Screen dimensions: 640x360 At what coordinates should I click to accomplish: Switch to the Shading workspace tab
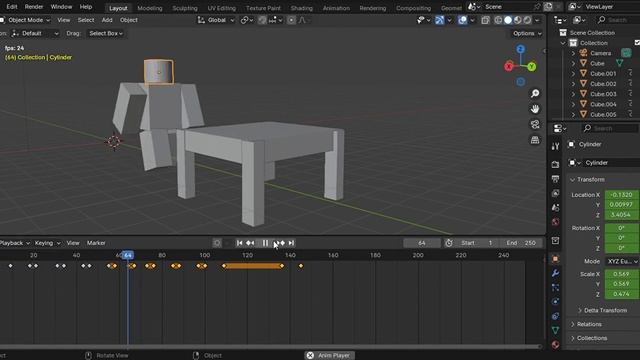click(x=301, y=8)
